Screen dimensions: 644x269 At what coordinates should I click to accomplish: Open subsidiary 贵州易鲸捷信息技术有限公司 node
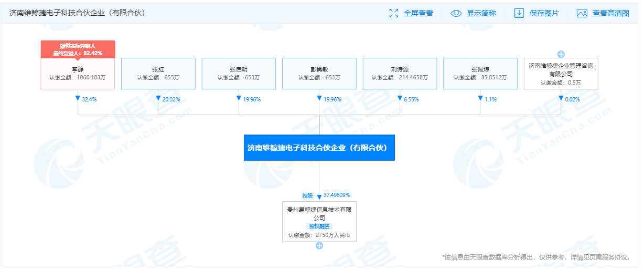pyautogui.click(x=319, y=221)
